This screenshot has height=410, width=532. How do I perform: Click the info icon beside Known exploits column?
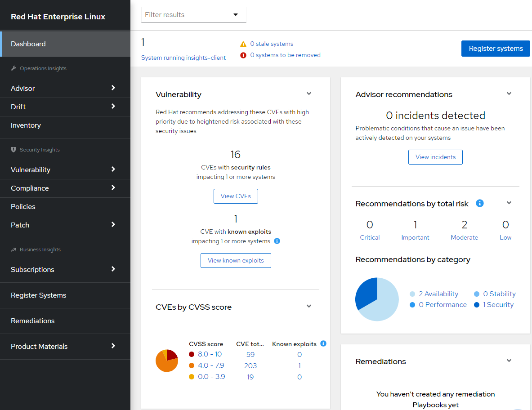click(x=323, y=343)
